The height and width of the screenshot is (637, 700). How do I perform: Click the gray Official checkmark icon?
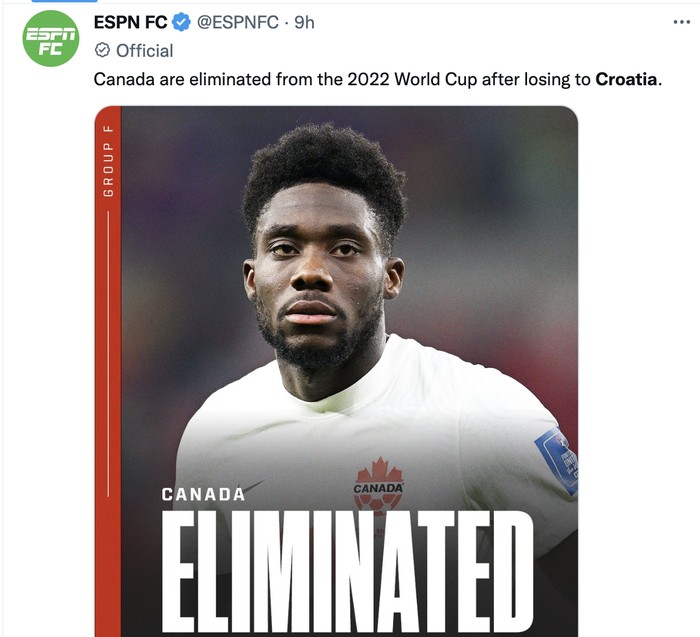coord(102,50)
